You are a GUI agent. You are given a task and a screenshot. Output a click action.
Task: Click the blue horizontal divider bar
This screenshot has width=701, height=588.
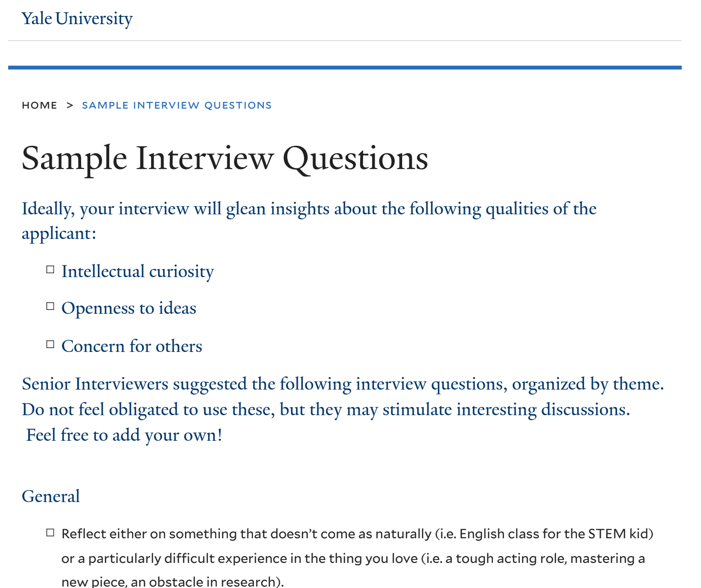pyautogui.click(x=345, y=68)
